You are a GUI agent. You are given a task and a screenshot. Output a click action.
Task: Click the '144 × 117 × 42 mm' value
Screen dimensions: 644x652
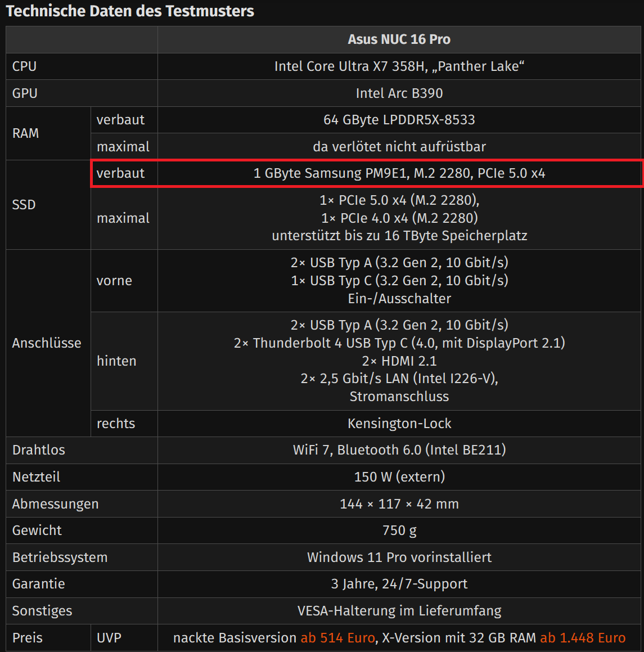tap(399, 504)
